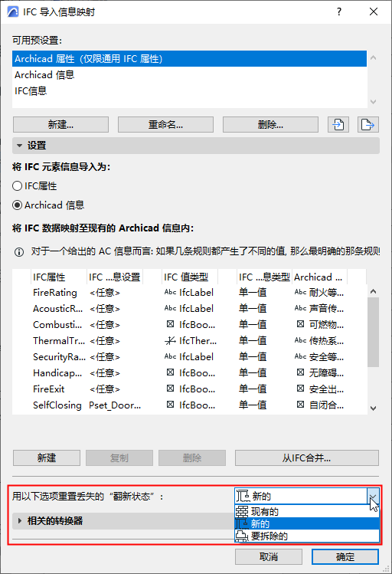392x574 pixels.
Task: Collapse the 设置 section
Action: (20, 146)
